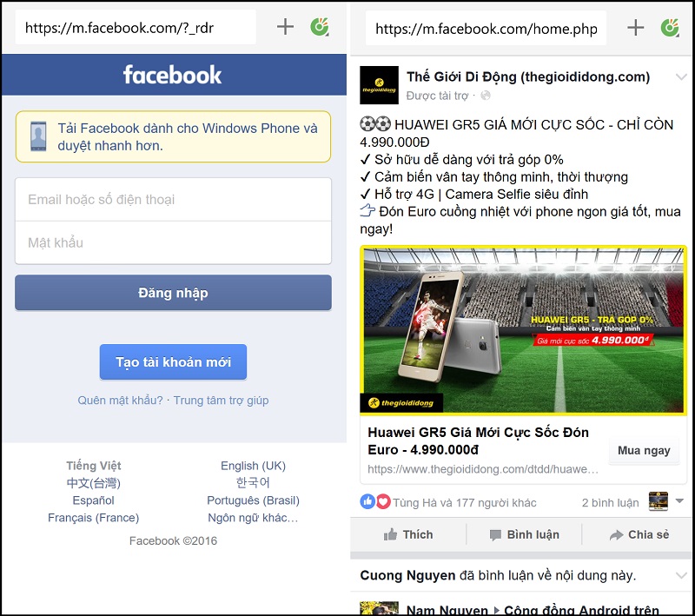Select Español language
This screenshot has height=616, width=695.
pyautogui.click(x=94, y=500)
